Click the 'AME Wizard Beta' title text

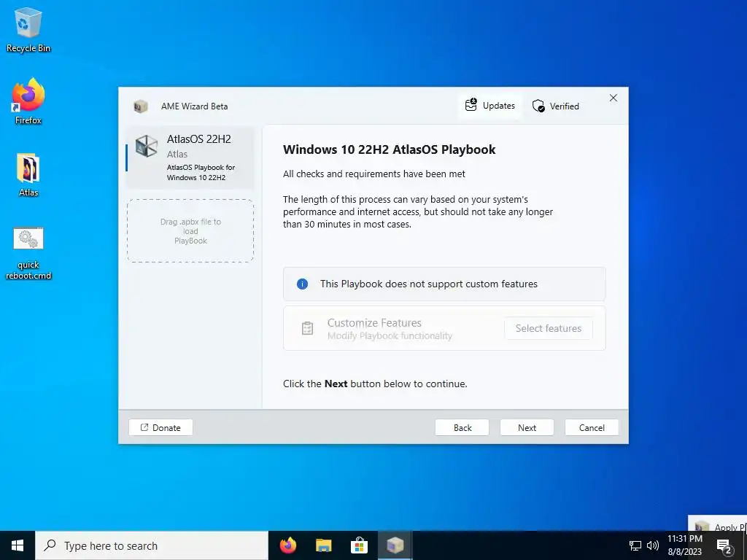(x=194, y=106)
